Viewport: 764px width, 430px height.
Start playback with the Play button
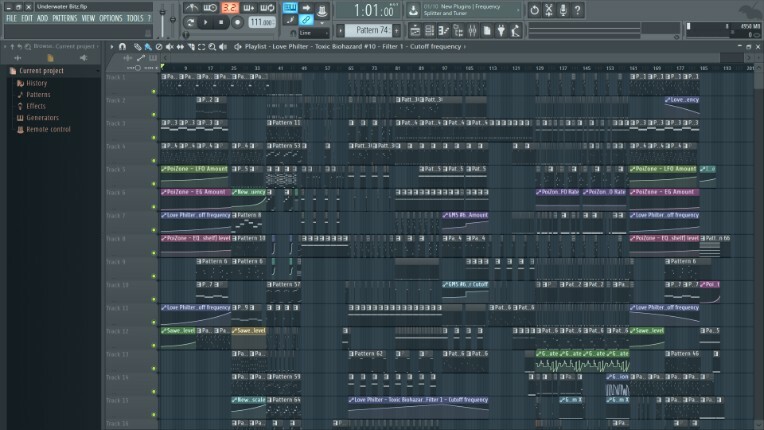206,22
